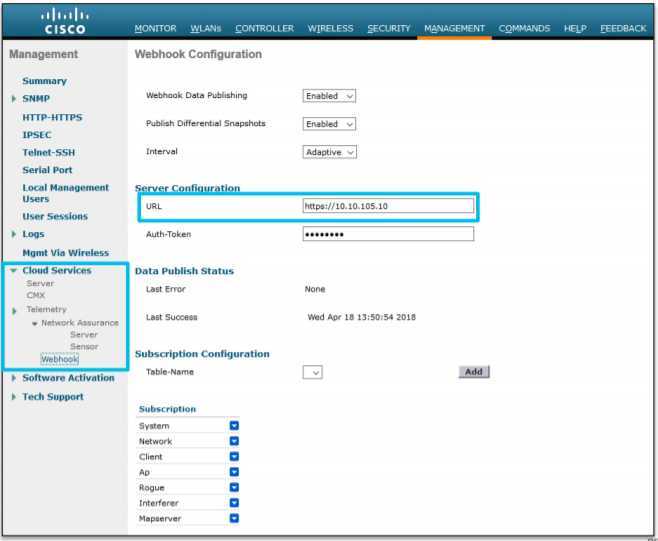Click the Cisco logo
The width and height of the screenshot is (658, 541).
[x=65, y=21]
